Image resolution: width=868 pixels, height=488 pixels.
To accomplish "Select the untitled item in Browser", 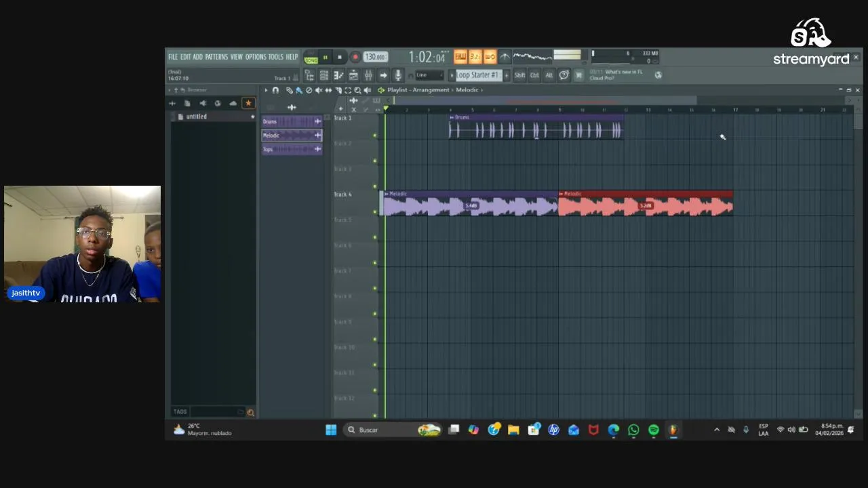I will point(197,117).
